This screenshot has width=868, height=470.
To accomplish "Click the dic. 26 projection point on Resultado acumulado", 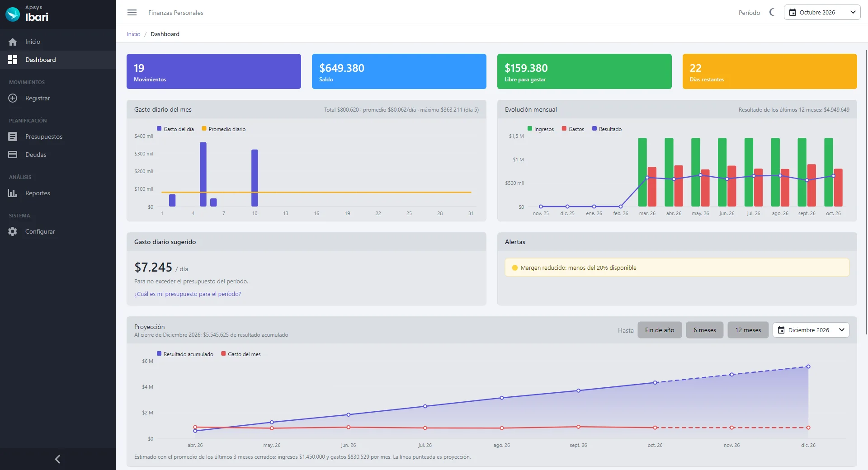I will pyautogui.click(x=808, y=367).
